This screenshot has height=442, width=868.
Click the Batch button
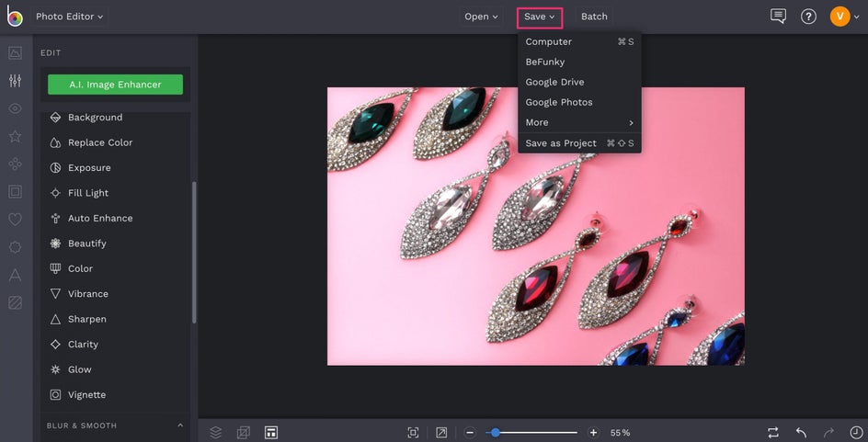point(594,17)
